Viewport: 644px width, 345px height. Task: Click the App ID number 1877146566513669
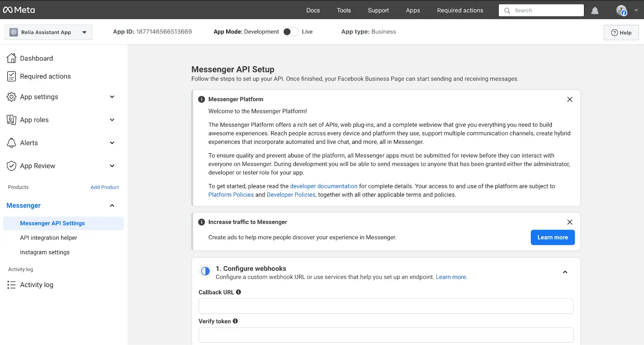(164, 32)
